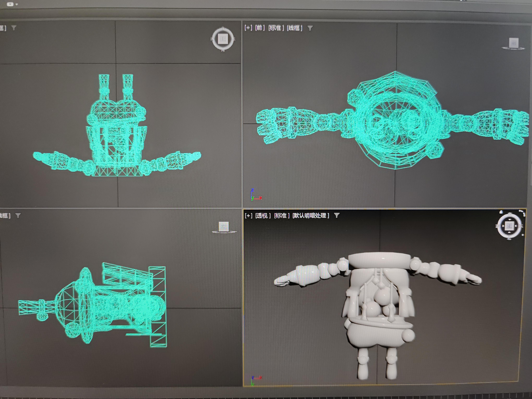
Task: Click the 南 compass label on the perspective ViewCube
Action: coord(510,214)
